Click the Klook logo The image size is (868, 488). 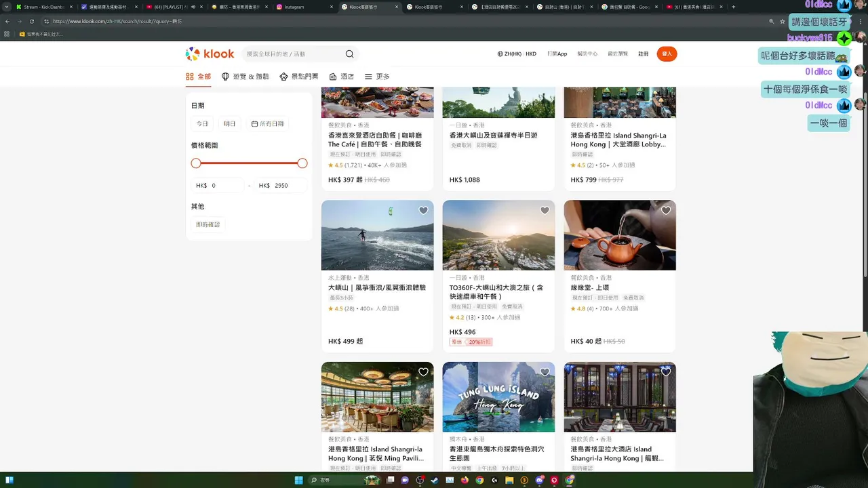click(210, 54)
